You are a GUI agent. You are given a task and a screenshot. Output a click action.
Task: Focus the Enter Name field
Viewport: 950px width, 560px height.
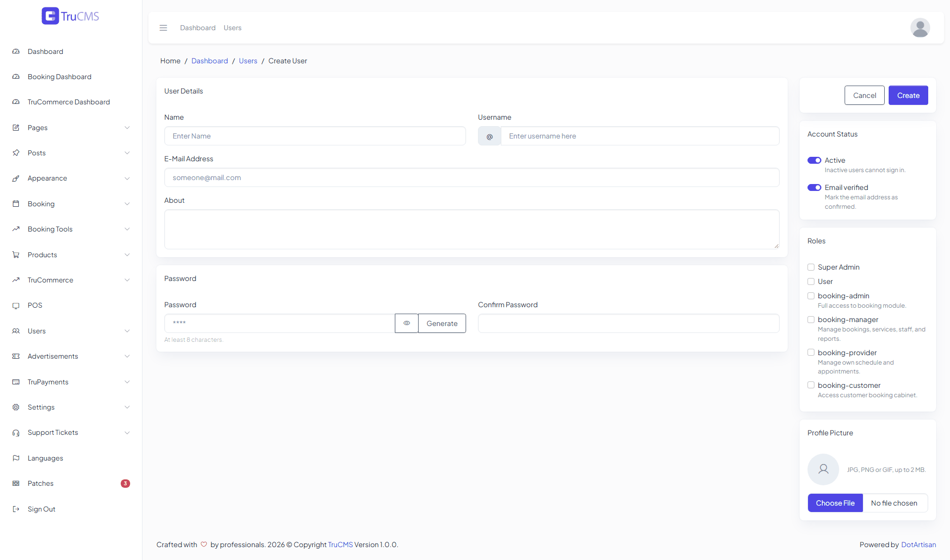315,136
